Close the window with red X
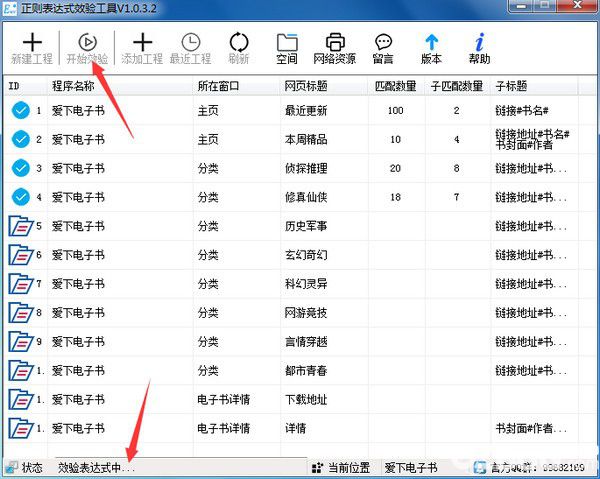This screenshot has width=600, height=479. 578,5
